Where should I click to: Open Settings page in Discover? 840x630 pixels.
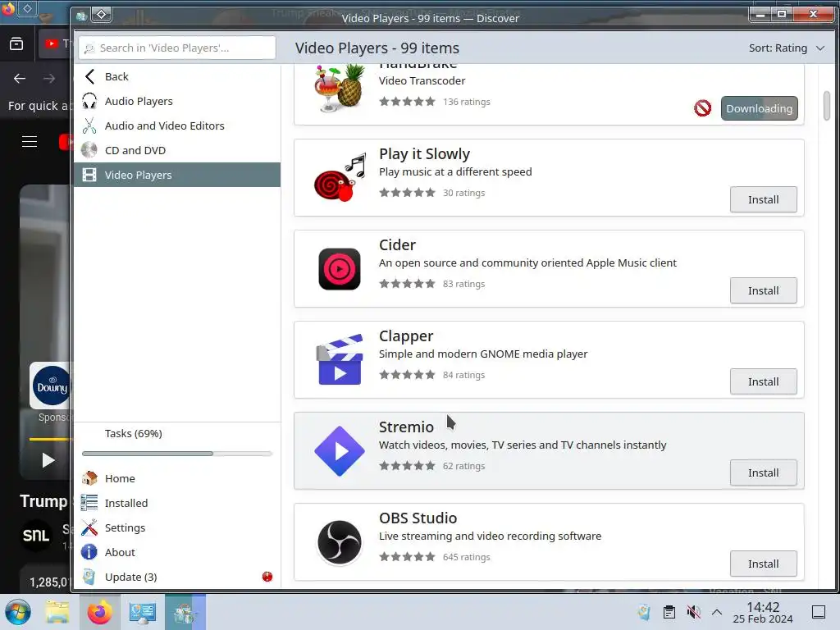[x=177, y=527]
